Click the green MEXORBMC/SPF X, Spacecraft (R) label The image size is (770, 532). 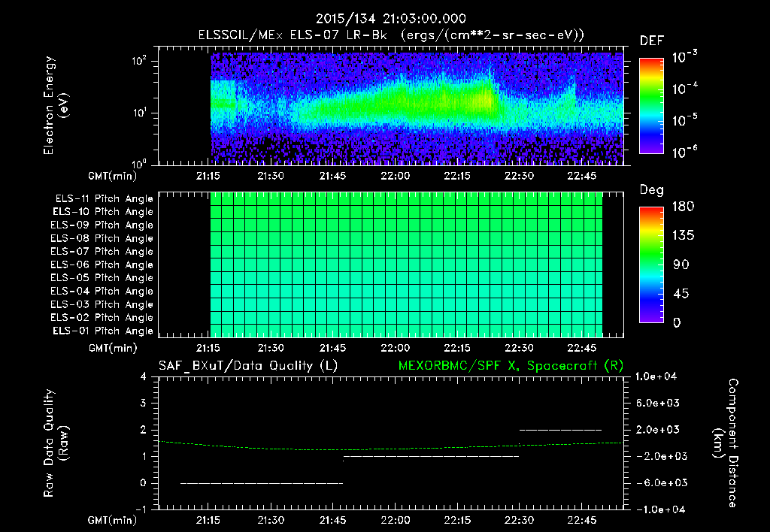[x=511, y=366]
